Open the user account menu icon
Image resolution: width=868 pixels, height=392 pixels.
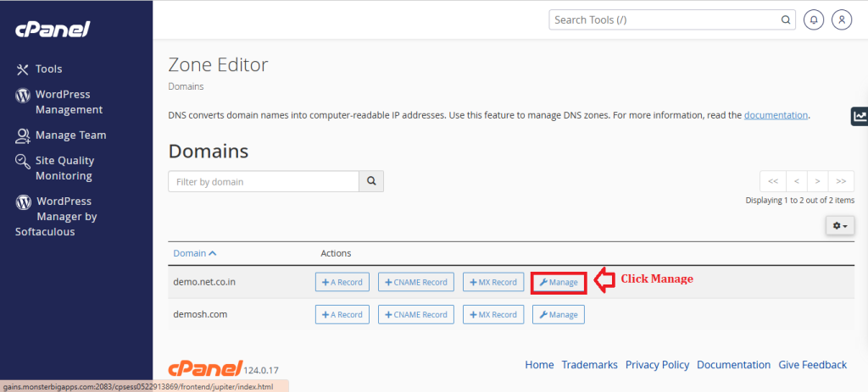point(842,20)
